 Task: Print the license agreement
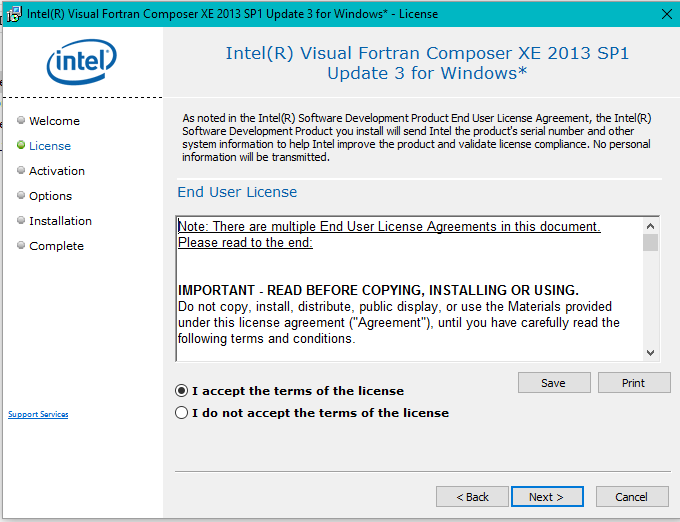[x=633, y=383]
